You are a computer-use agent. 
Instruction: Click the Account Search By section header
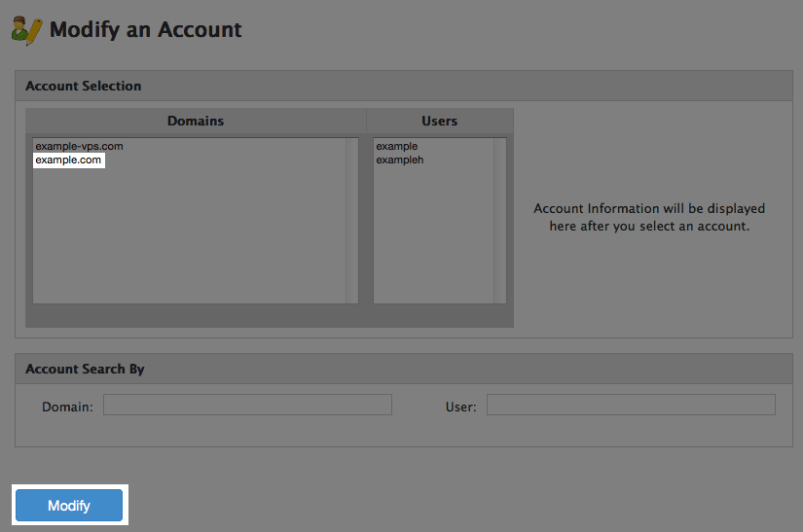404,369
